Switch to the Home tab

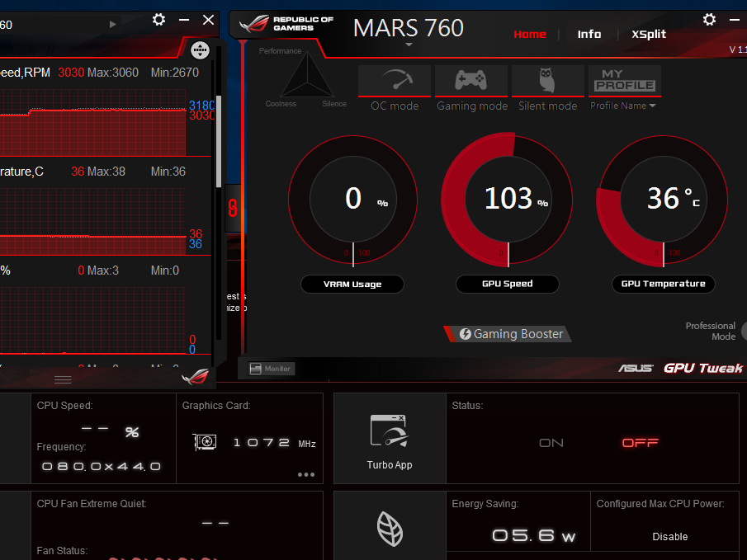point(530,35)
